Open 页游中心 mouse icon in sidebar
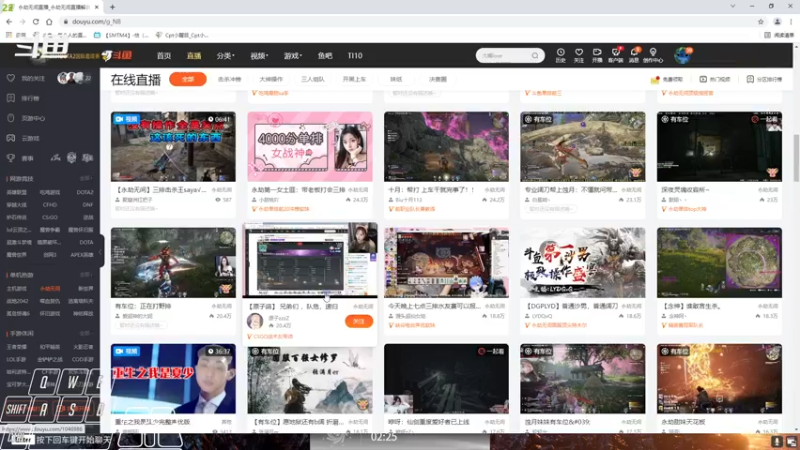This screenshot has width=800, height=450. pos(11,118)
